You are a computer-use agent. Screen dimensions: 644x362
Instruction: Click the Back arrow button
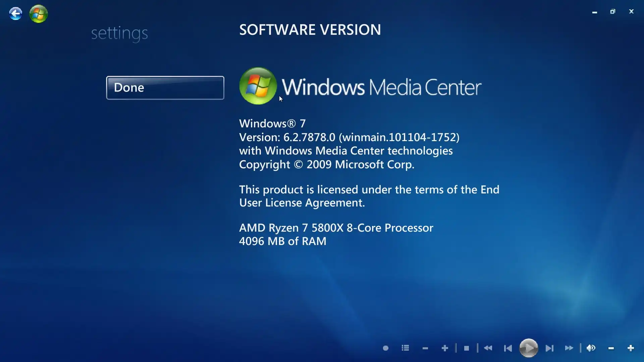(x=15, y=14)
